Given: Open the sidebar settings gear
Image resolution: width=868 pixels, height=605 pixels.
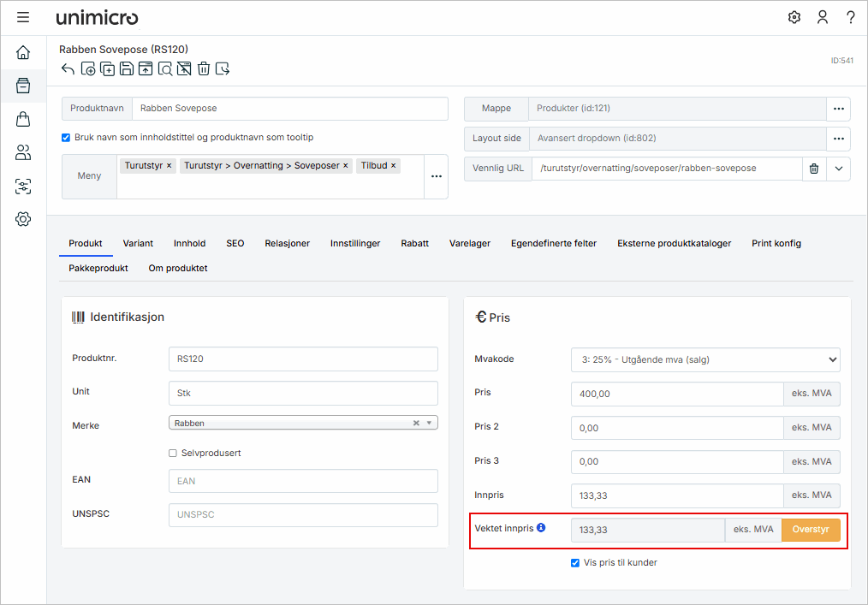Looking at the screenshot, I should [x=23, y=219].
